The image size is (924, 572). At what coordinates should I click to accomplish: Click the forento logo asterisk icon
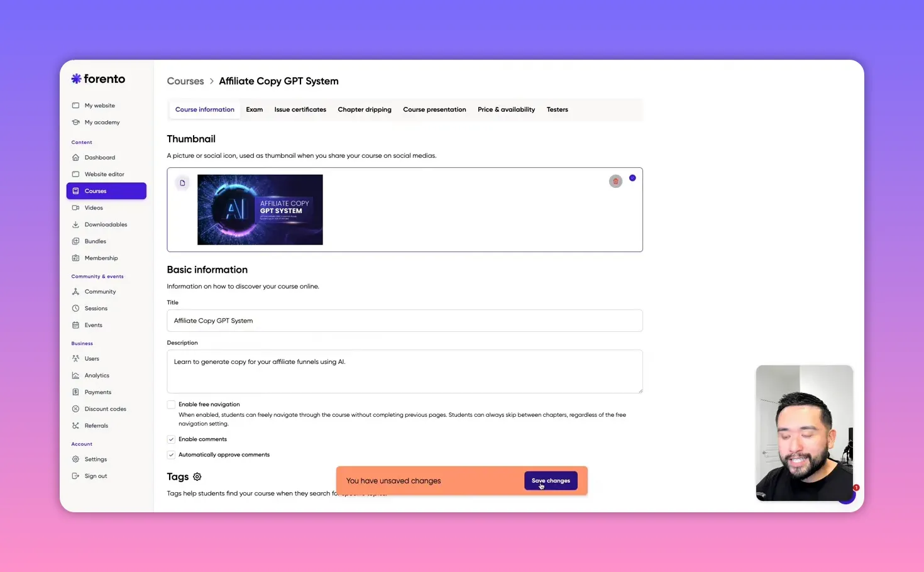coord(75,79)
